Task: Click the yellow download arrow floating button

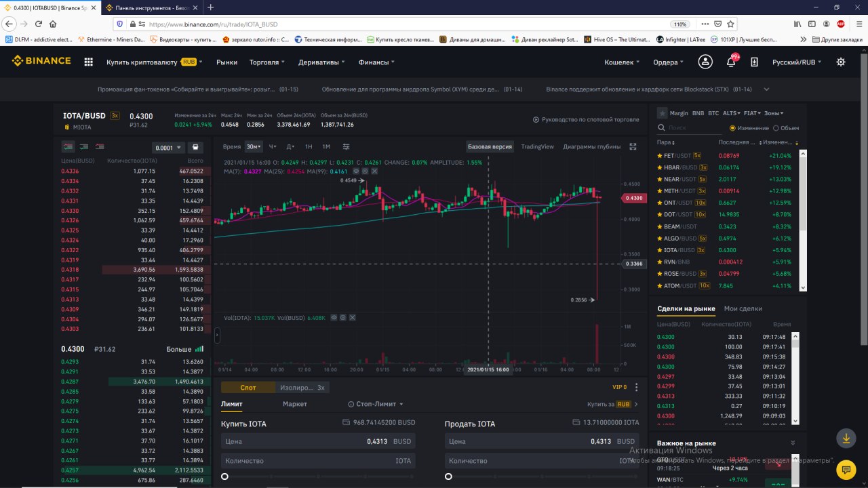Action: click(x=846, y=438)
